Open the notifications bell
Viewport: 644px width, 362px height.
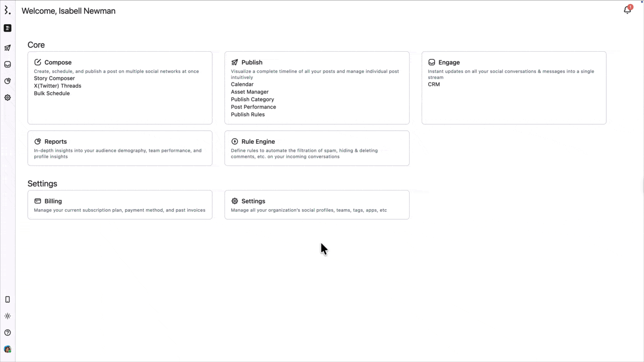627,10
